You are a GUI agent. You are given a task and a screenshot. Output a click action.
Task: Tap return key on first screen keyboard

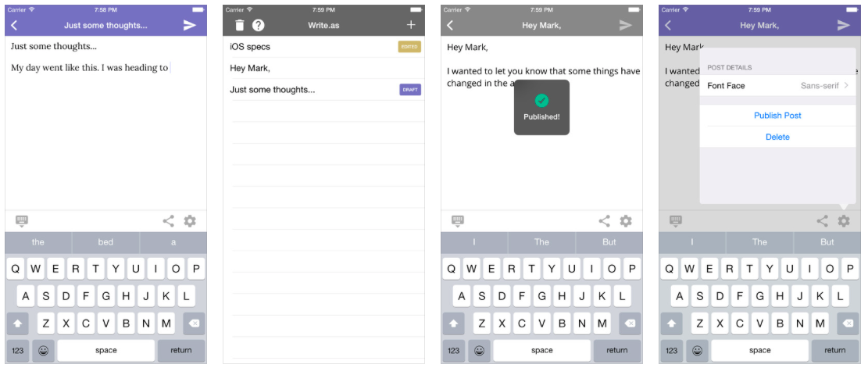(x=181, y=350)
